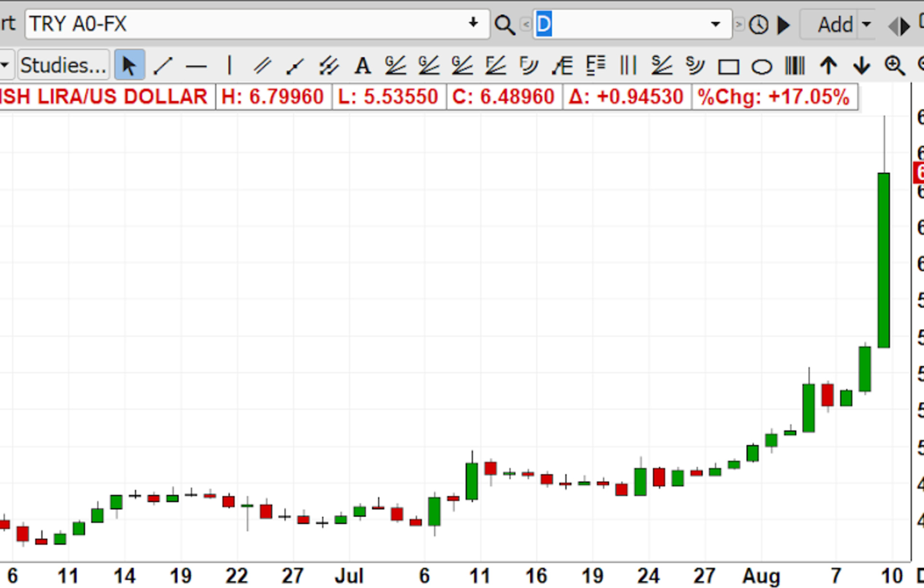Select the rectangle drawing tool
Viewport: 924px width, 588px height.
point(728,66)
